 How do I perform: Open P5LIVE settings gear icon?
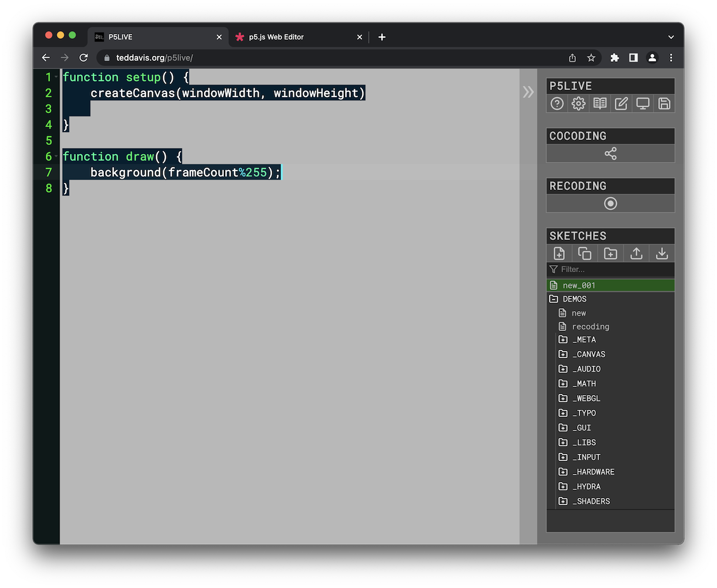pos(578,103)
